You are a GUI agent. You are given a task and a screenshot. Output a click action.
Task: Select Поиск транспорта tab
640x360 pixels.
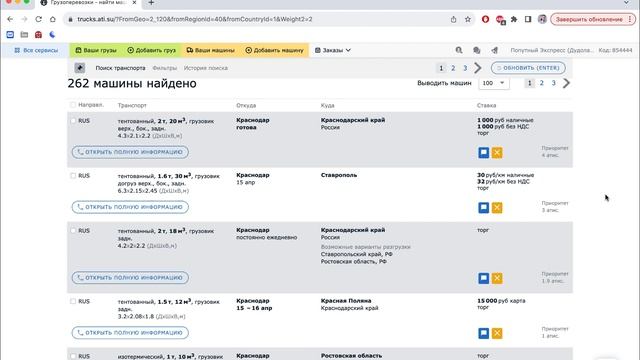(x=120, y=68)
